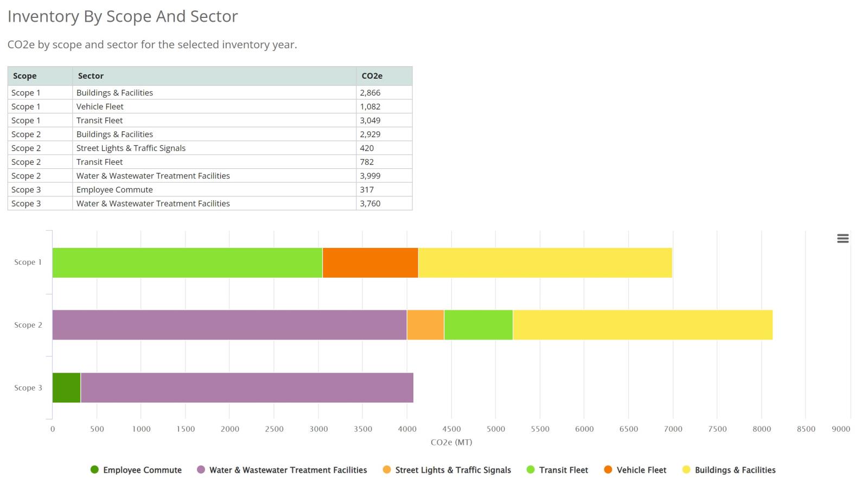Click Street Lights & Traffic Signals table cell
Screen dimensions: 868x485
pyautogui.click(x=214, y=148)
